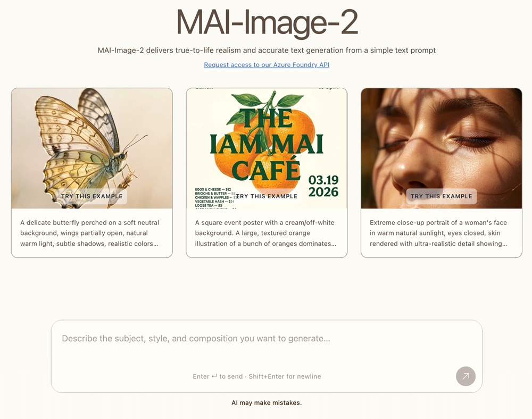The height and width of the screenshot is (419, 532).
Task: Click the MAI-Image-2 page title
Action: click(267, 22)
